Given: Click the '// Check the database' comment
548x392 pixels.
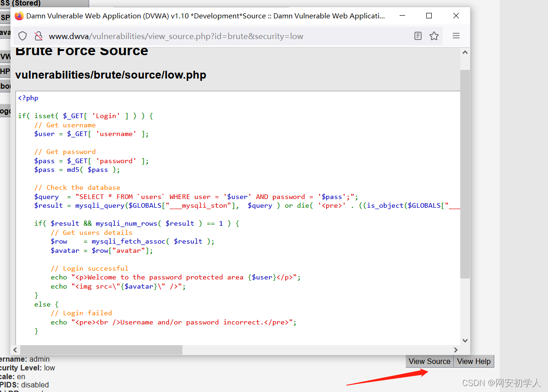Looking at the screenshot, I should tap(77, 187).
